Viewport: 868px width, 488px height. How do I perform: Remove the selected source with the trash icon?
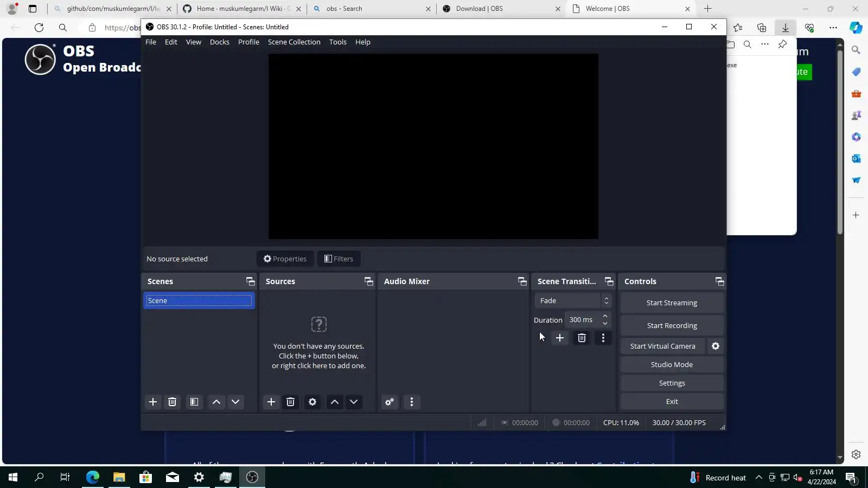tap(290, 402)
